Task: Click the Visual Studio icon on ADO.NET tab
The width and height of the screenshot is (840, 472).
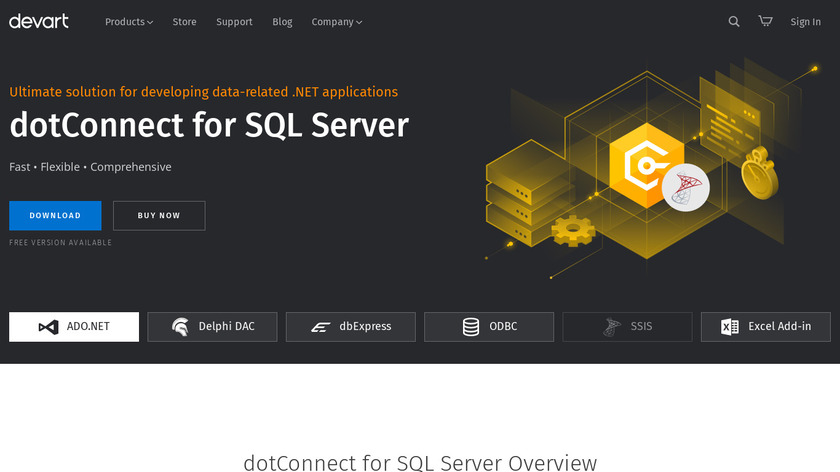Action: 47,327
